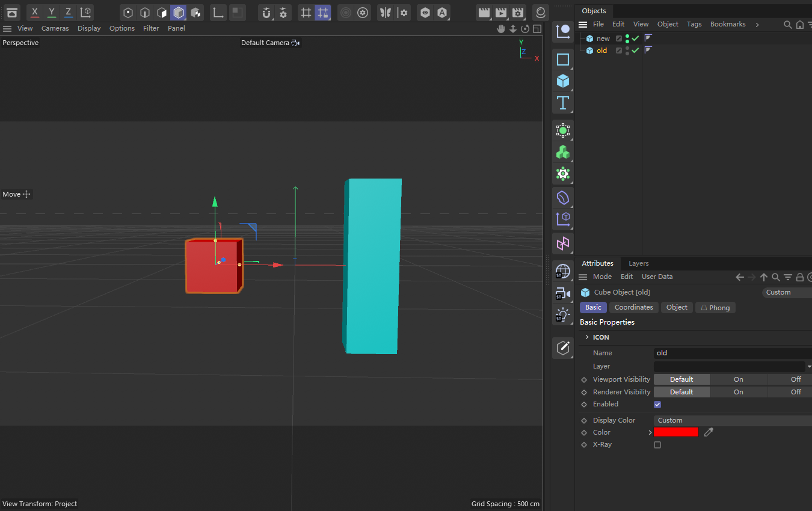Open viewport solo eye hexagon icon
Viewport: 812px width, 511px height.
click(x=425, y=13)
